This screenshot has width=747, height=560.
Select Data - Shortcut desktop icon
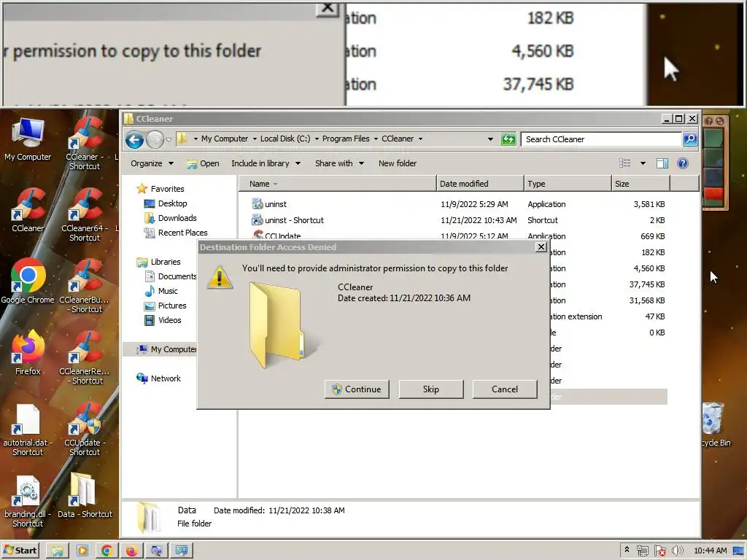pyautogui.click(x=85, y=496)
